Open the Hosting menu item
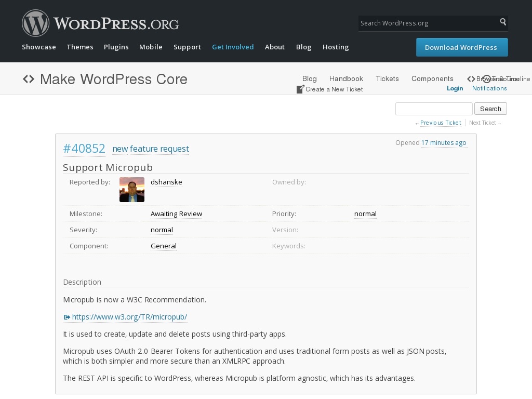The width and height of the screenshot is (532, 399). coord(336,47)
